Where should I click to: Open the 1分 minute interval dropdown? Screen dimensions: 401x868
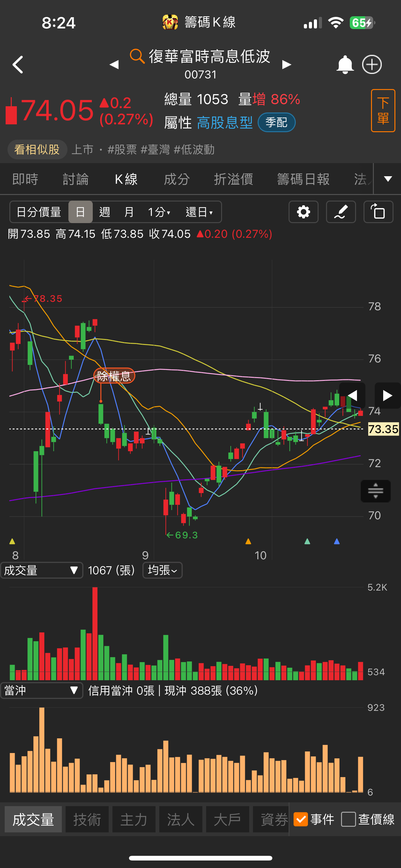(159, 212)
